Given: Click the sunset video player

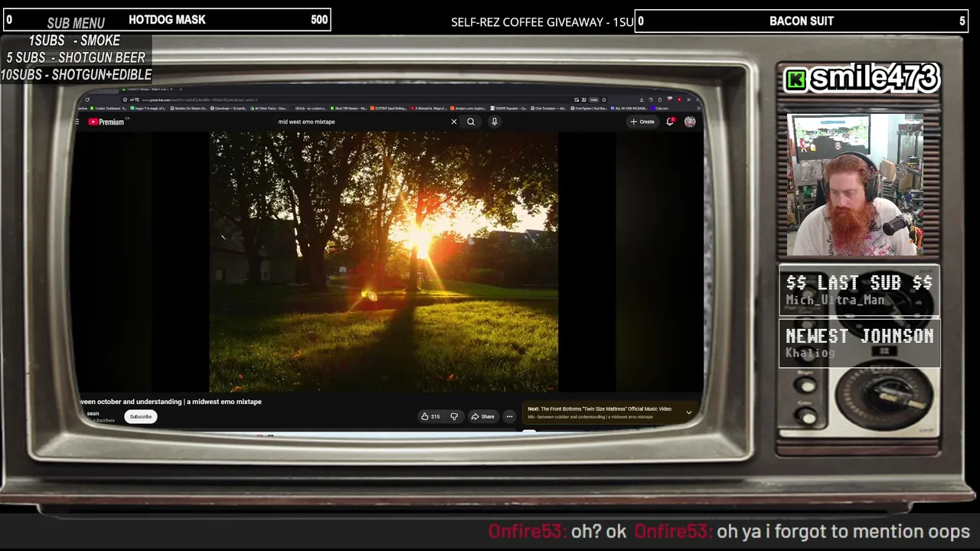Looking at the screenshot, I should [x=384, y=262].
